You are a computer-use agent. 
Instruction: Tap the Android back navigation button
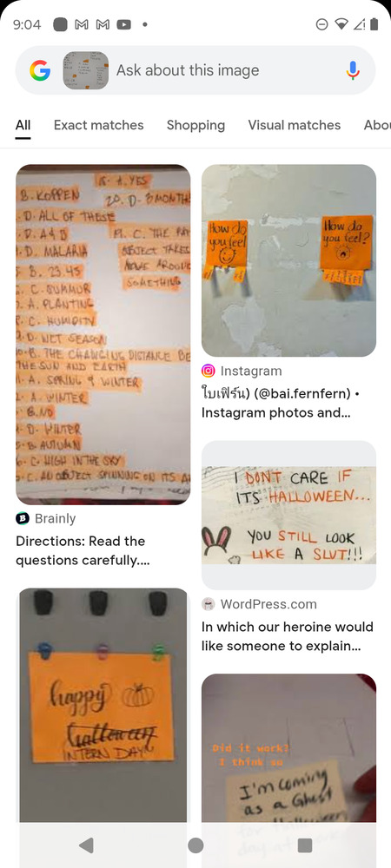[x=86, y=845]
